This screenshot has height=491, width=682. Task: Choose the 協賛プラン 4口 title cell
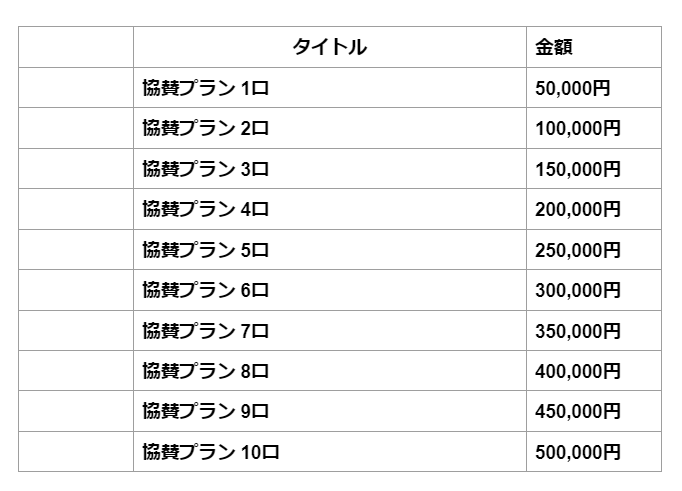coord(206,209)
